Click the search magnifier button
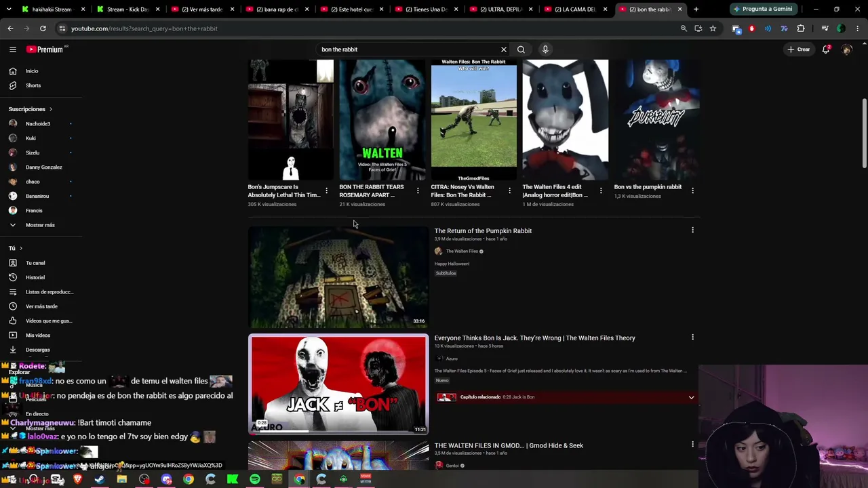 tap(521, 49)
